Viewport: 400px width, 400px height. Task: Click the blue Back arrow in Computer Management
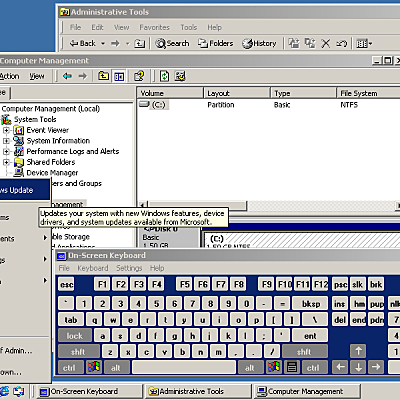click(67, 76)
